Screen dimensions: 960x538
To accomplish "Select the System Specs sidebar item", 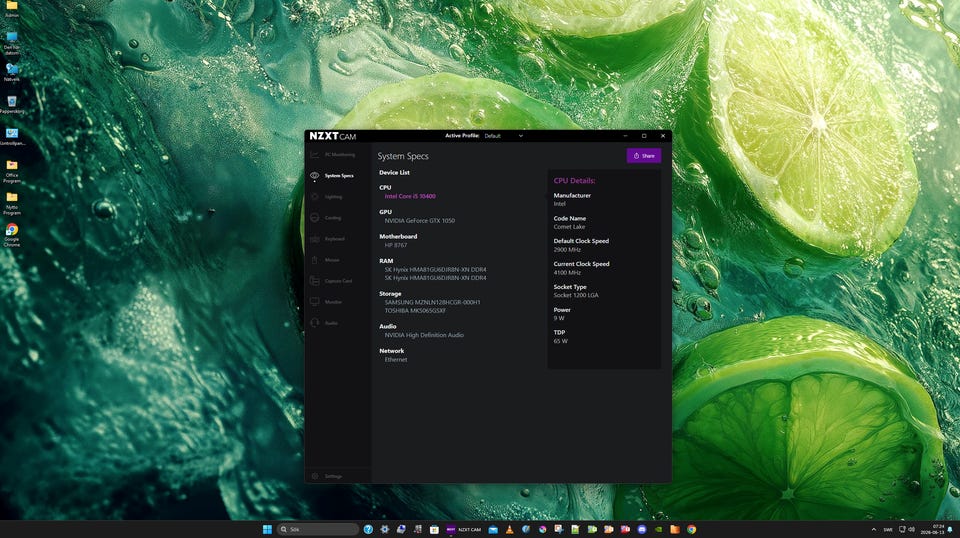I will (338, 176).
